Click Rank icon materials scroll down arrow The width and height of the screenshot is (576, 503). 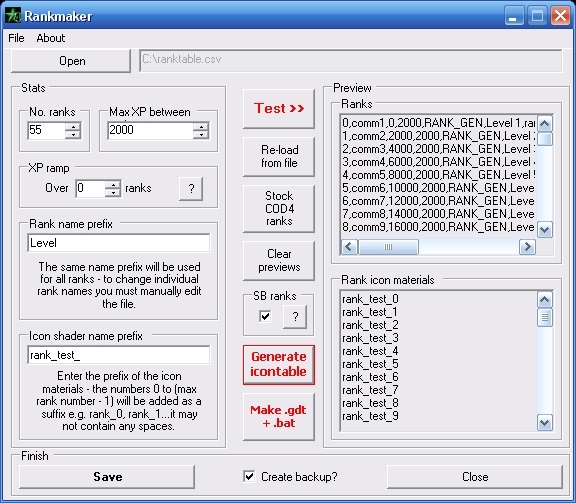545,423
